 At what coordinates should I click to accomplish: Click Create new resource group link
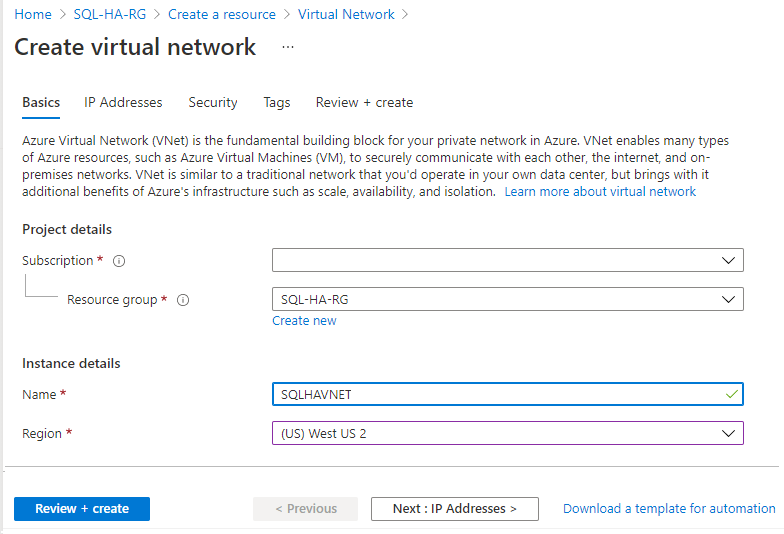tap(304, 321)
